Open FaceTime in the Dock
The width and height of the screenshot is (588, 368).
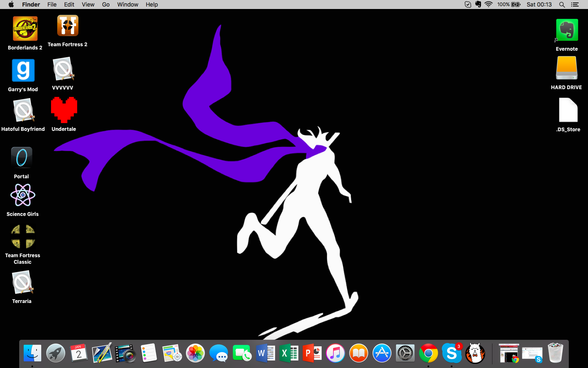click(x=242, y=353)
